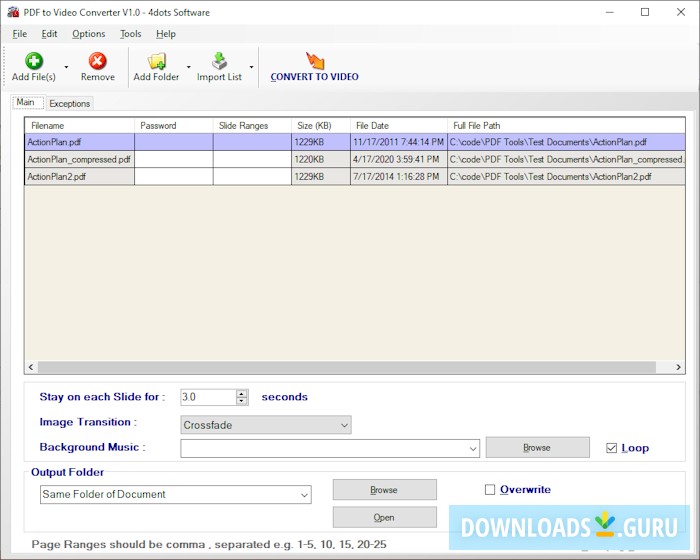Image resolution: width=700 pixels, height=560 pixels.
Task: Switch to the Exceptions tab
Action: [69, 103]
